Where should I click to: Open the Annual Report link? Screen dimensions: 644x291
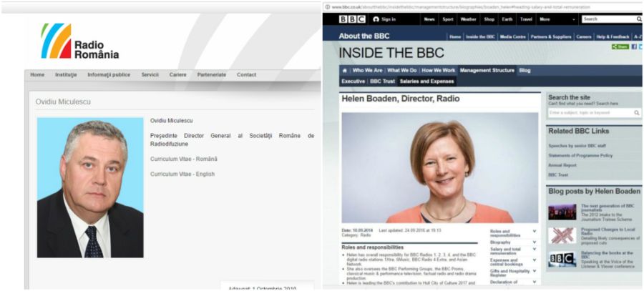click(x=562, y=165)
